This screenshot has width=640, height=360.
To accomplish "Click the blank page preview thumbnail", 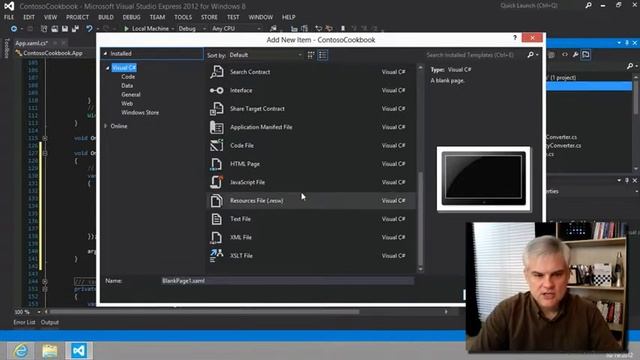I will [484, 179].
